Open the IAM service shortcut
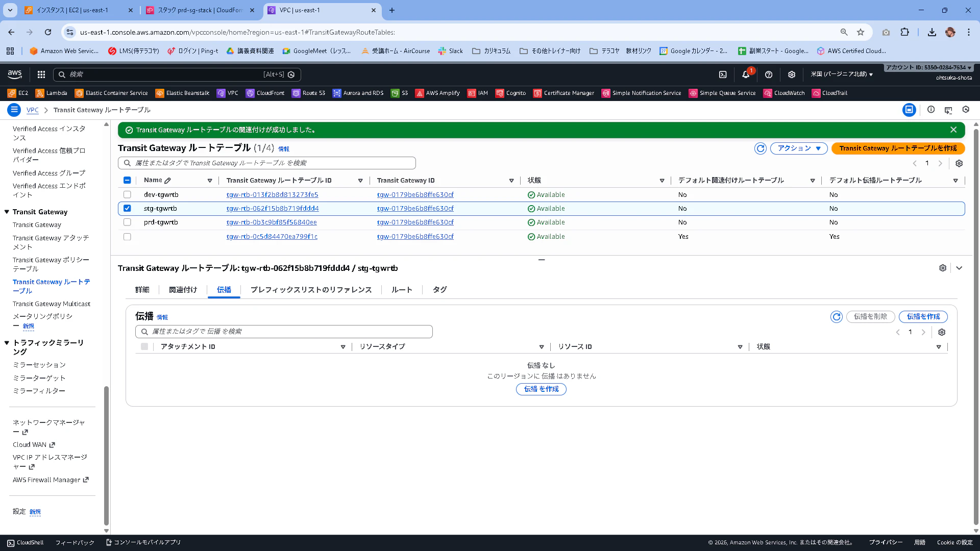The image size is (980, 551). click(x=478, y=93)
